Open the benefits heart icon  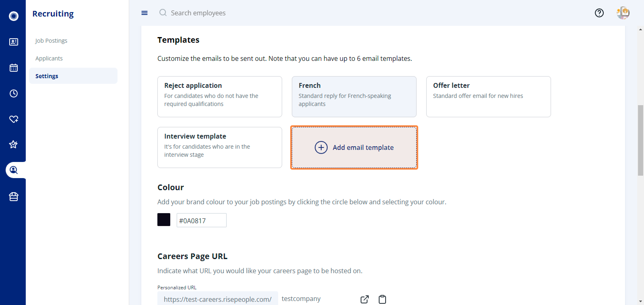tap(13, 119)
